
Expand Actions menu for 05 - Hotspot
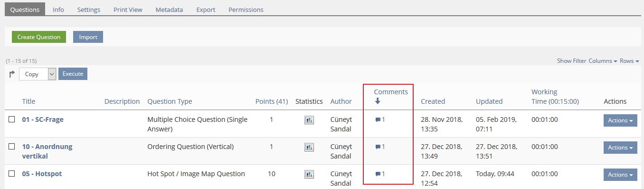point(620,175)
